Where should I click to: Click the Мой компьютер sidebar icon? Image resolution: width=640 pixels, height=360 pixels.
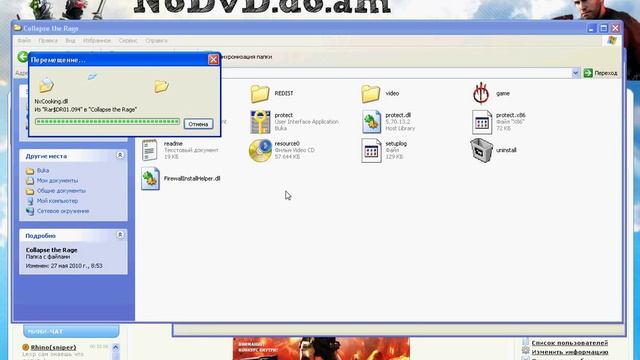point(30,201)
